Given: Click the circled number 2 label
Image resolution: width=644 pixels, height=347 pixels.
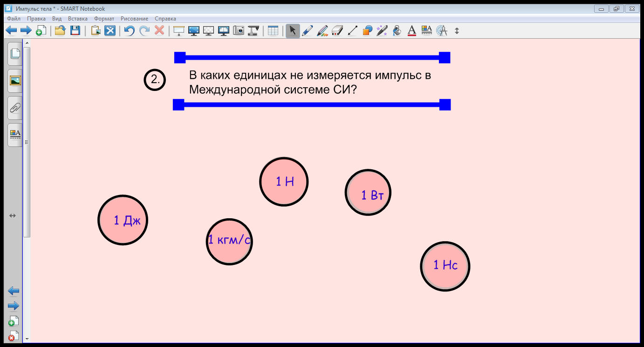Looking at the screenshot, I should [x=155, y=80].
